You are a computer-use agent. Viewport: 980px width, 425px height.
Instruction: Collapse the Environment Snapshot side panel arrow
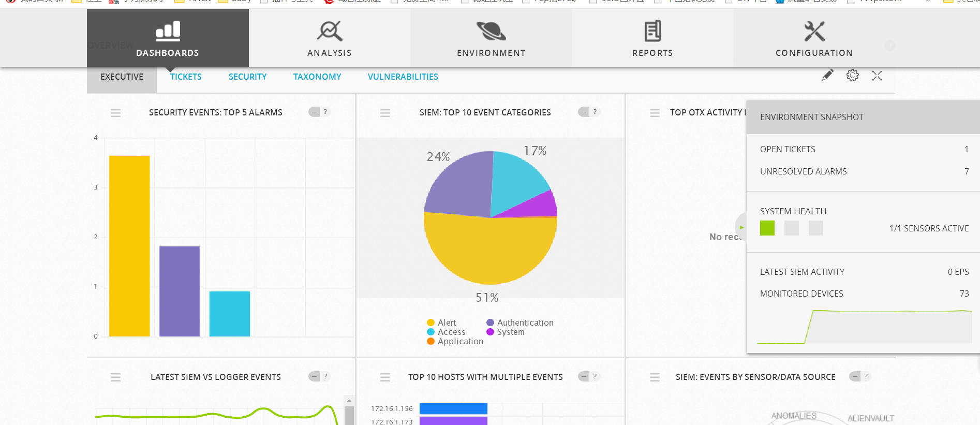(741, 227)
